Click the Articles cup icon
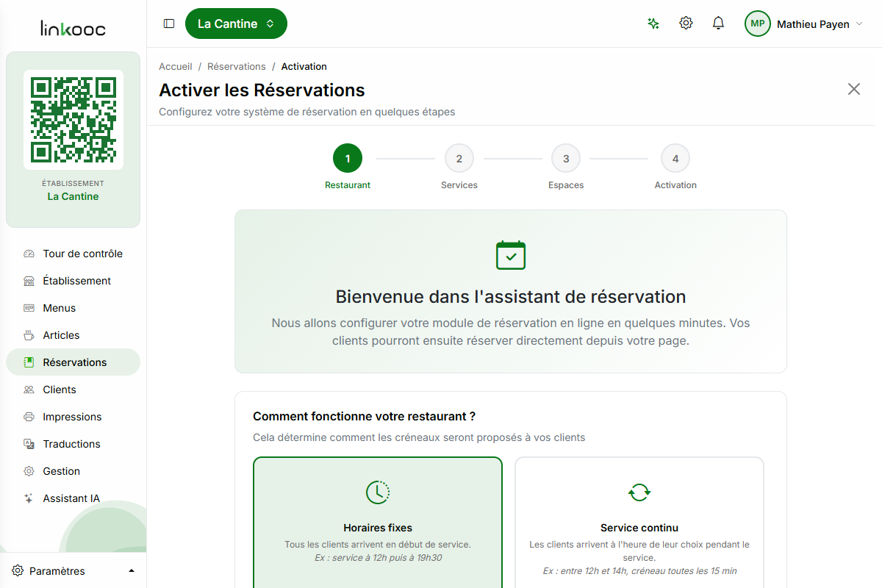This screenshot has height=588, width=882. pos(29,335)
